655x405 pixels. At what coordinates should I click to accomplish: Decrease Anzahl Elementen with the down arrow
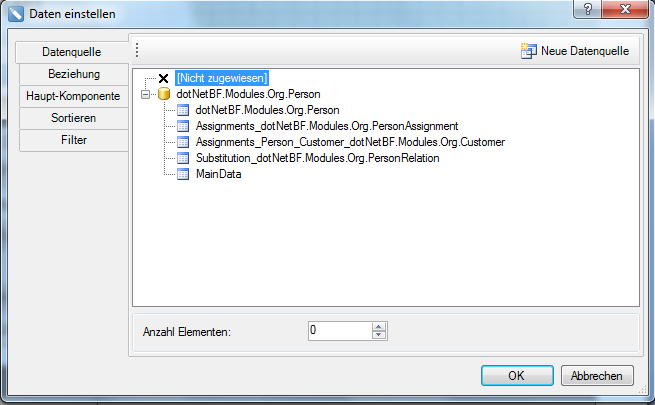click(378, 335)
